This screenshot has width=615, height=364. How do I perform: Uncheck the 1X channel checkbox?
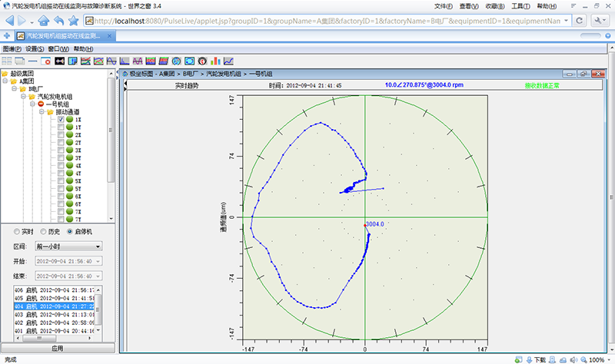[x=61, y=120]
